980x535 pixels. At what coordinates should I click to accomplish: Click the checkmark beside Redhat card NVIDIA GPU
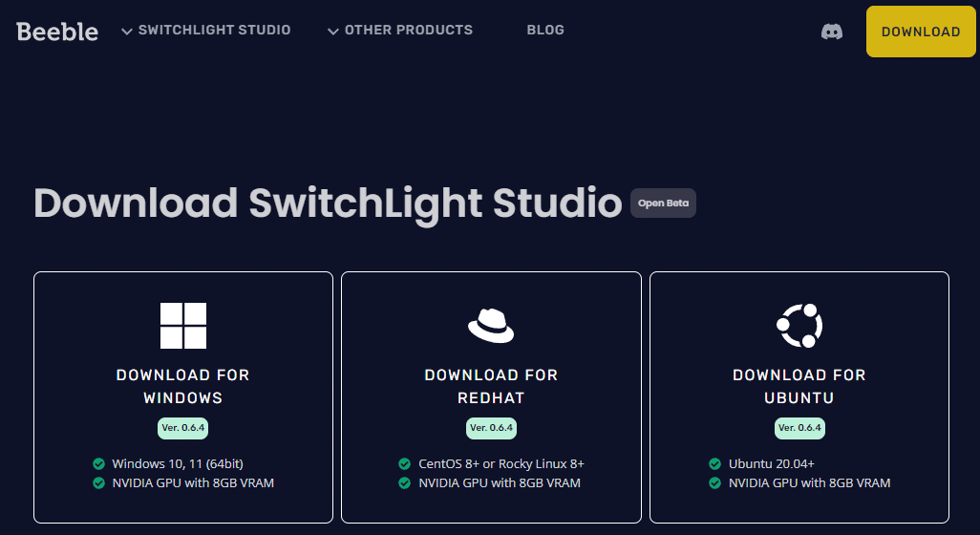pos(404,483)
